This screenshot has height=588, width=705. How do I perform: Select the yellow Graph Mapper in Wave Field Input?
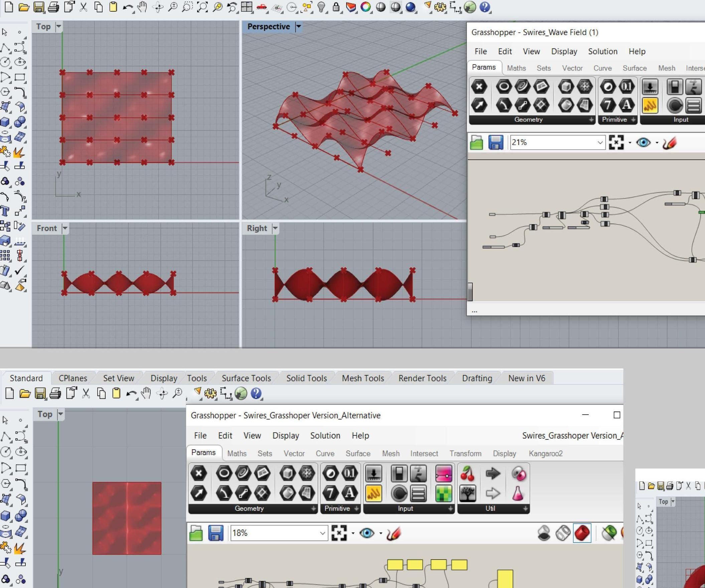[650, 105]
